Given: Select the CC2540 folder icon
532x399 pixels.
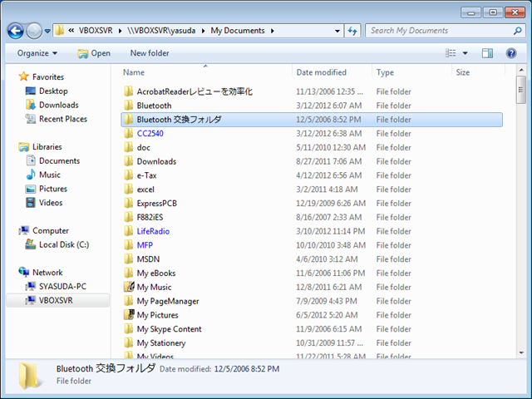Looking at the screenshot, I should click(x=129, y=133).
